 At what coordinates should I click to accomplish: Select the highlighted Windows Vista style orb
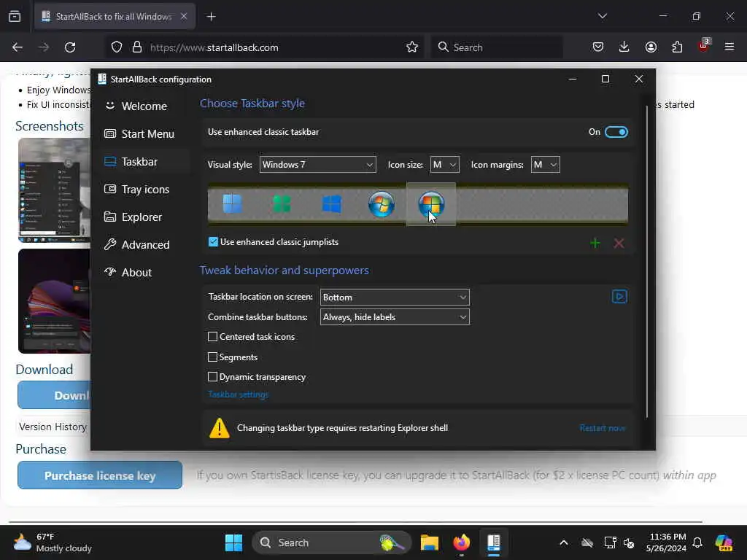pyautogui.click(x=430, y=204)
